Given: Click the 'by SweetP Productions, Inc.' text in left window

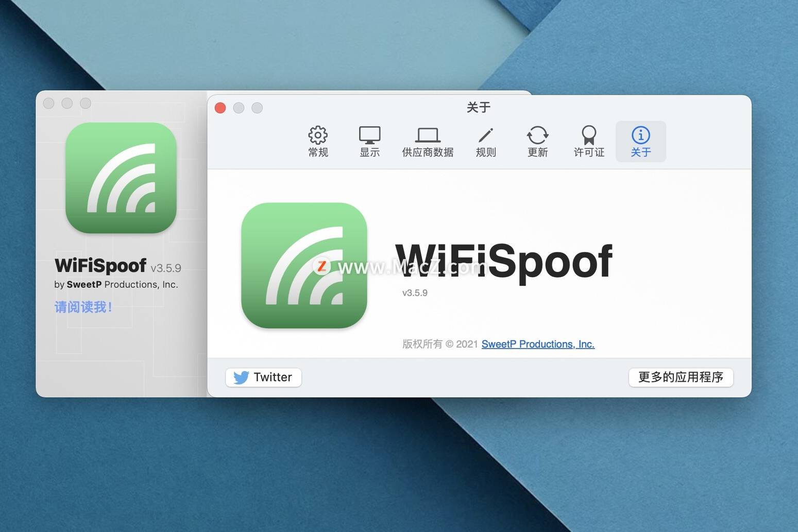Looking at the screenshot, I should (116, 284).
